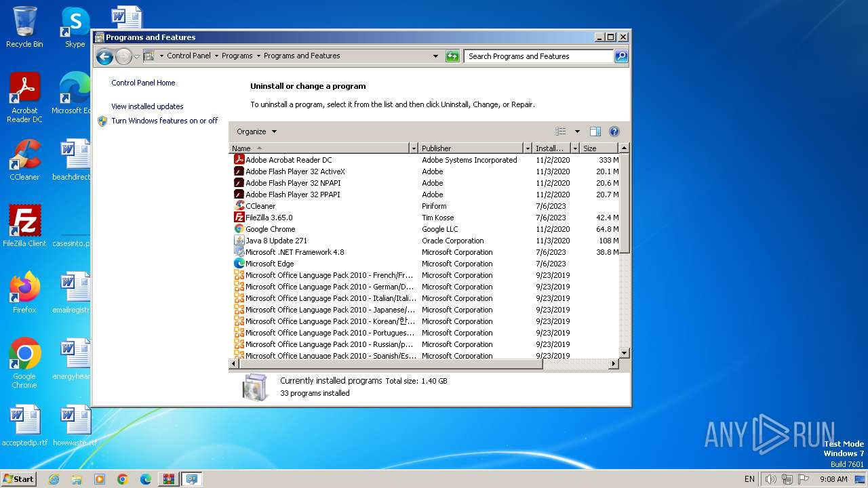
Task: Click the Change your view icon
Action: click(x=561, y=131)
